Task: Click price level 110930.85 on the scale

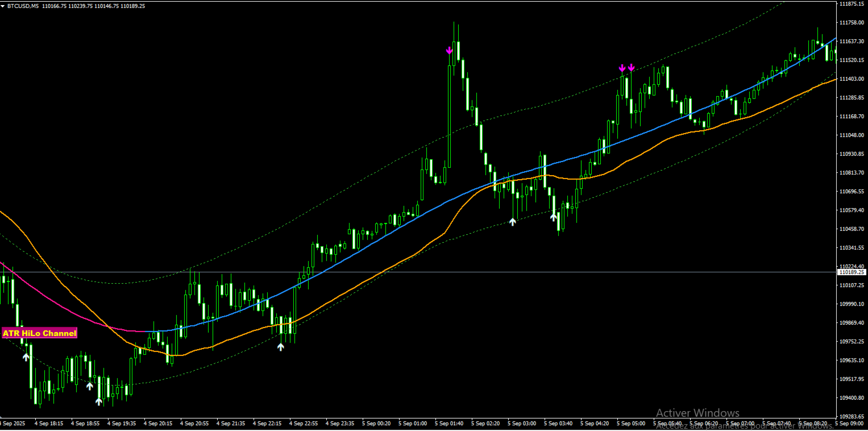Action: [x=851, y=154]
